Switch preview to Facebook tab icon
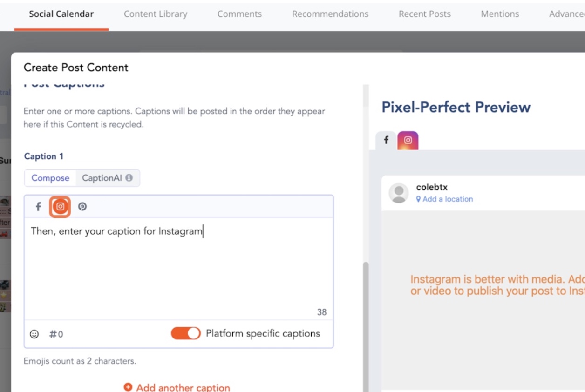The width and height of the screenshot is (585, 392). click(386, 140)
